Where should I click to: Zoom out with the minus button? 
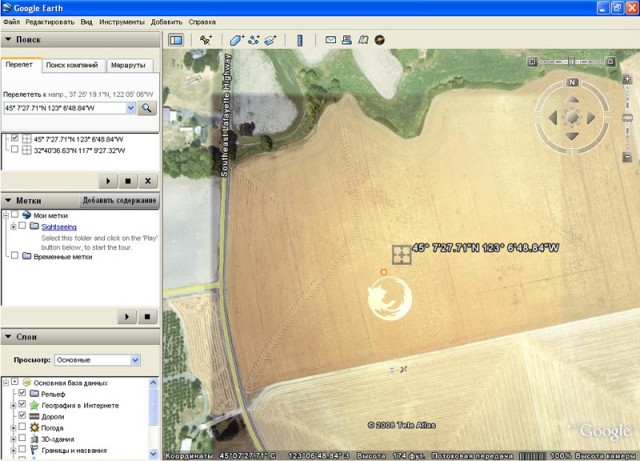pyautogui.click(x=627, y=157)
